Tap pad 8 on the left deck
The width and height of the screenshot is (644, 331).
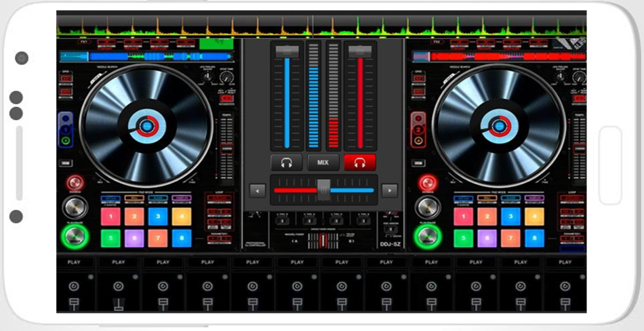point(182,238)
